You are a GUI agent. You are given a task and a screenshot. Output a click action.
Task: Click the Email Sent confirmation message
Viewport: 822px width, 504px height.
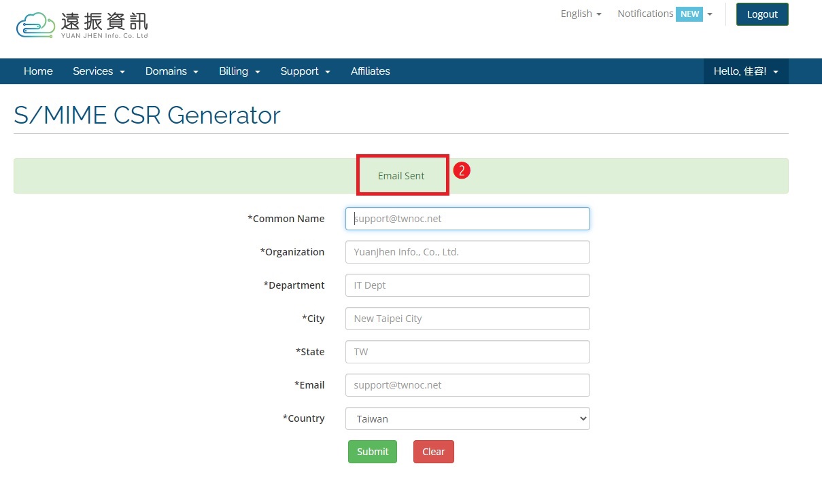[402, 175]
